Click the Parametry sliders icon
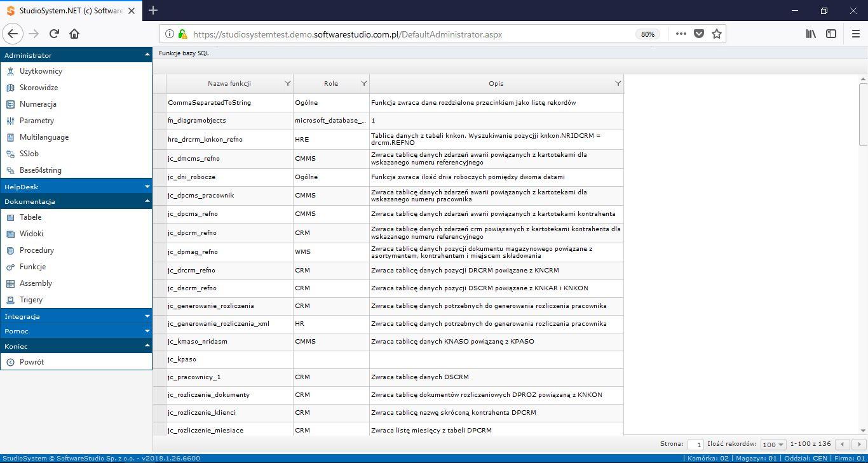 click(x=10, y=121)
